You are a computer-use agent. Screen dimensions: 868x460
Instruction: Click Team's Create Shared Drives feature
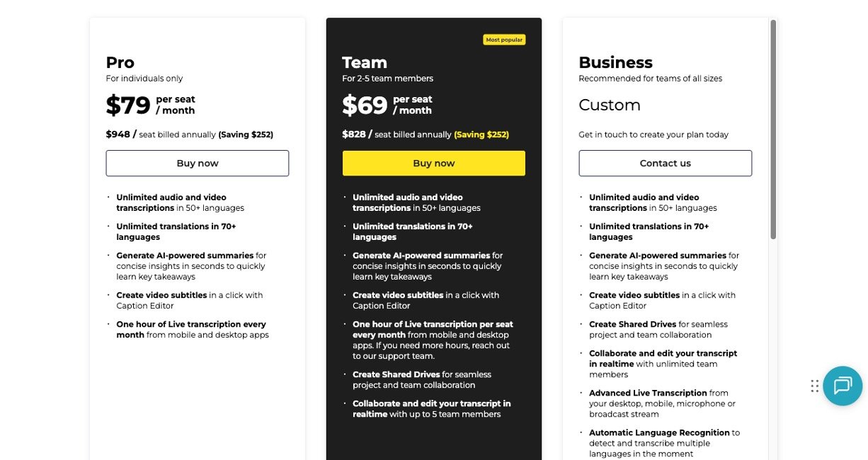(396, 375)
